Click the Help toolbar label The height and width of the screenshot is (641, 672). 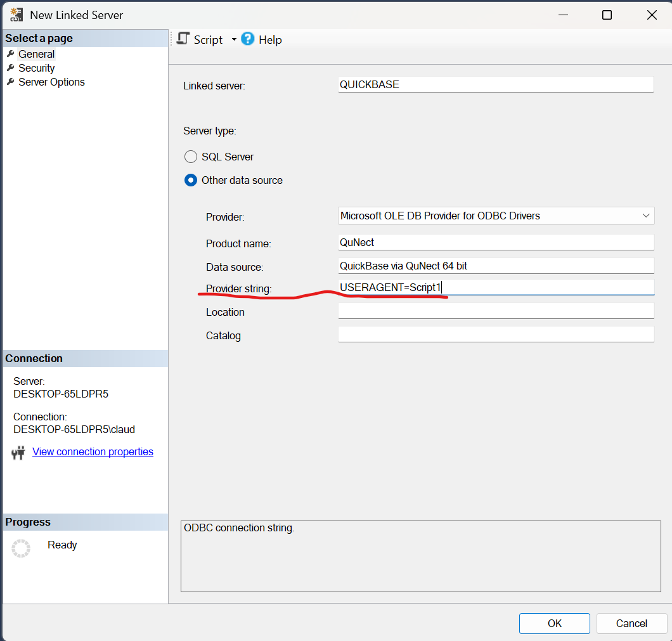[270, 40]
